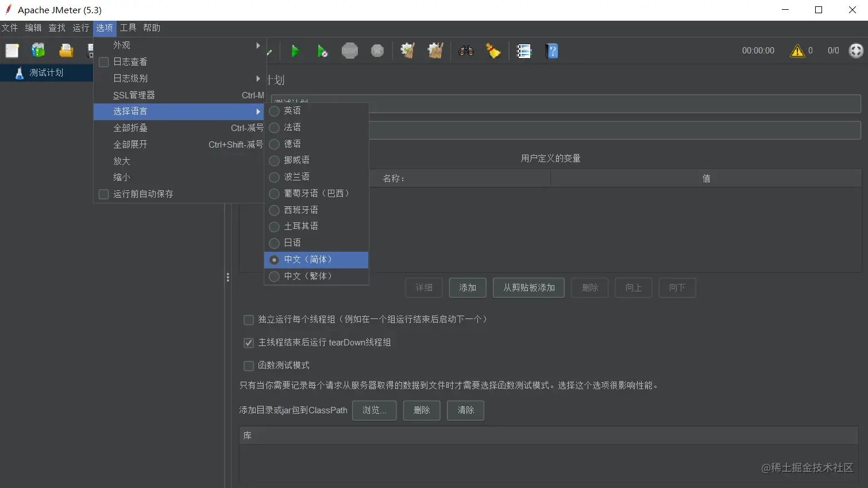Expand the 选择语言 submenu
The width and height of the screenshot is (868, 488).
click(179, 111)
